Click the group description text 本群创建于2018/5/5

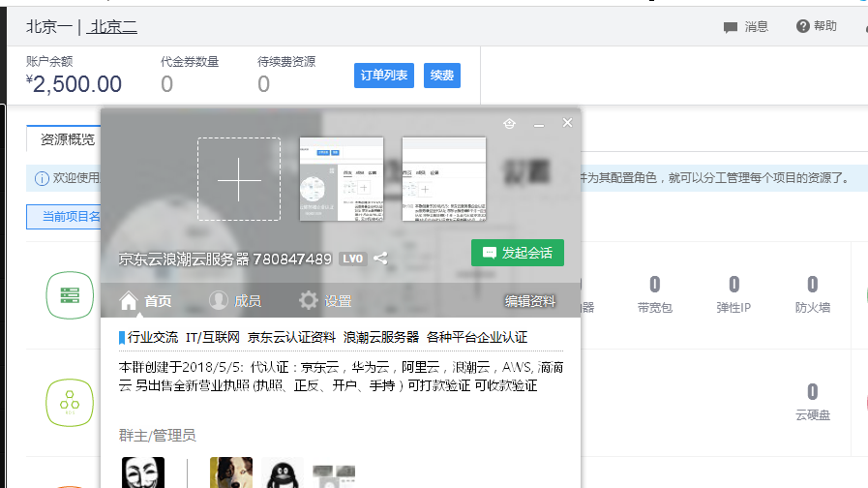tap(341, 376)
